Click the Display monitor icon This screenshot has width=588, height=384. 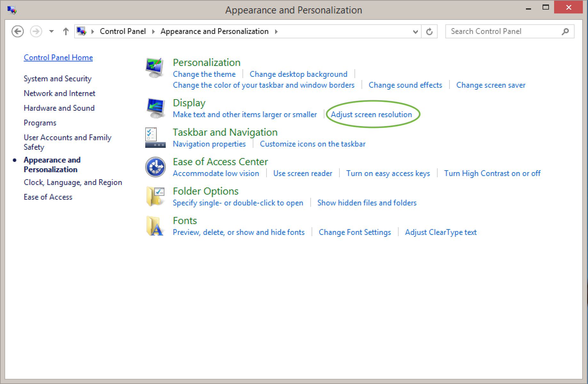pos(155,108)
